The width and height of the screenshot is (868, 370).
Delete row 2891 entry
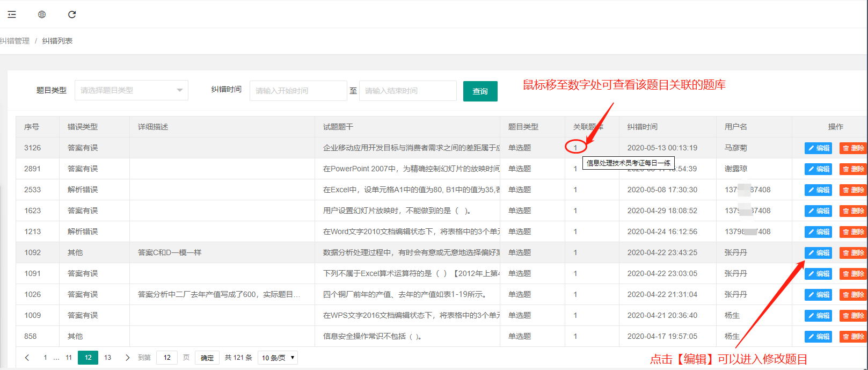853,169
